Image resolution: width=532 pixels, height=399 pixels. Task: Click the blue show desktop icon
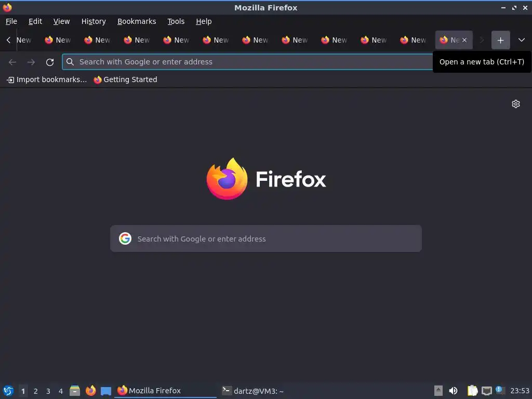[x=106, y=391]
